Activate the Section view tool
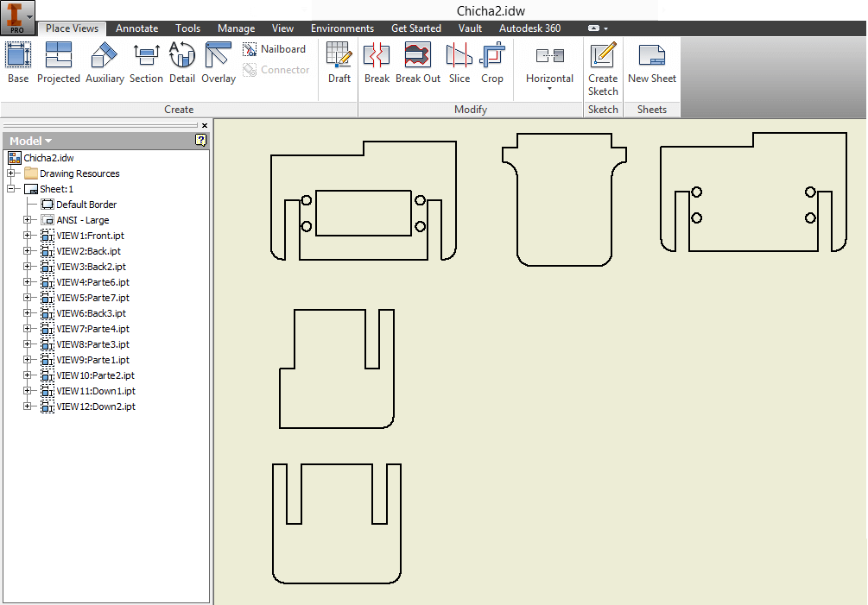Viewport: 868px width, 605px height. coord(146,62)
